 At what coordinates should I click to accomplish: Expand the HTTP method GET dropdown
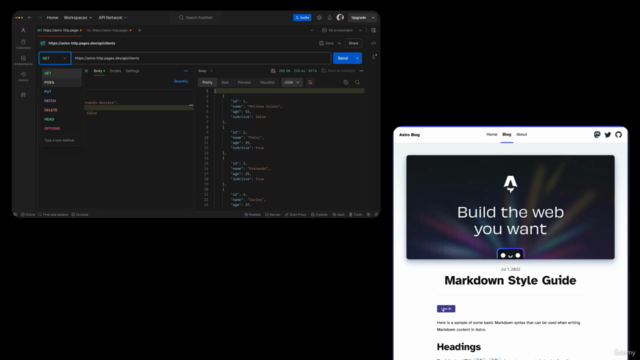point(55,58)
